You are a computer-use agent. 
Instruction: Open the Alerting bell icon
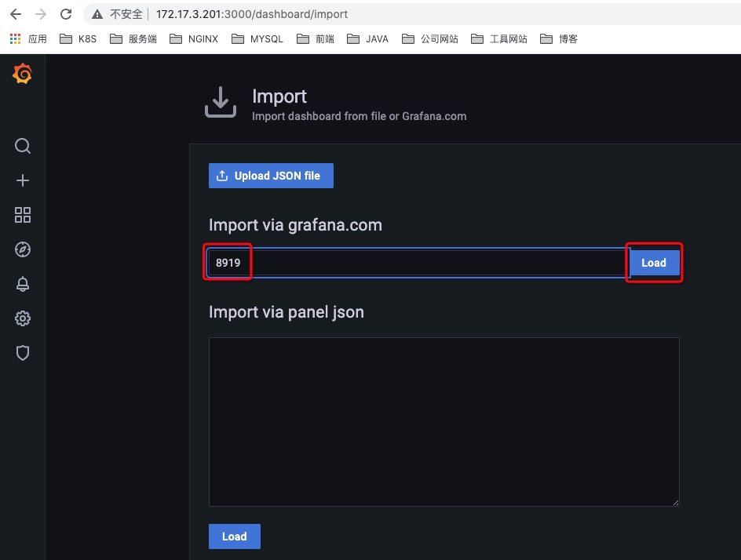(22, 284)
